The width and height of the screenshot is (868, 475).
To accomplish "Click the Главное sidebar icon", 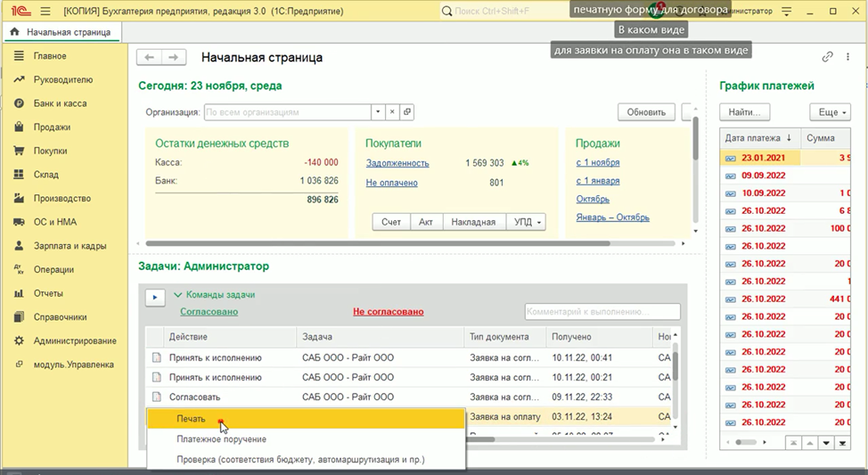I will [19, 56].
